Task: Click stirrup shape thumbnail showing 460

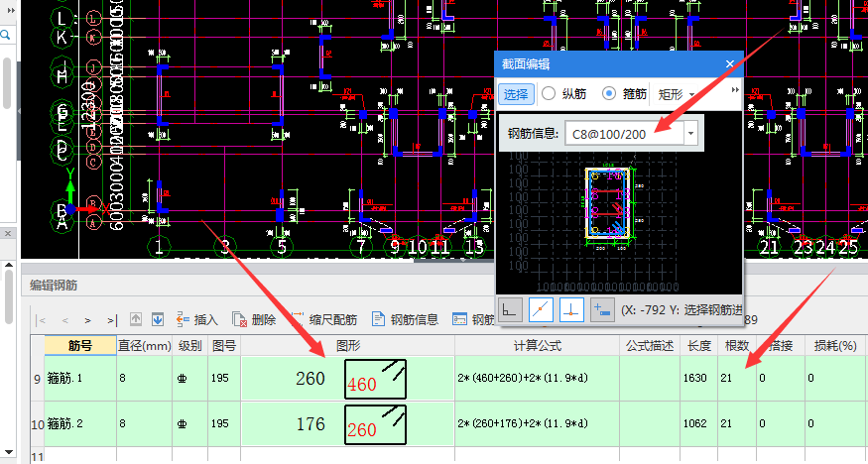Action: [x=375, y=379]
